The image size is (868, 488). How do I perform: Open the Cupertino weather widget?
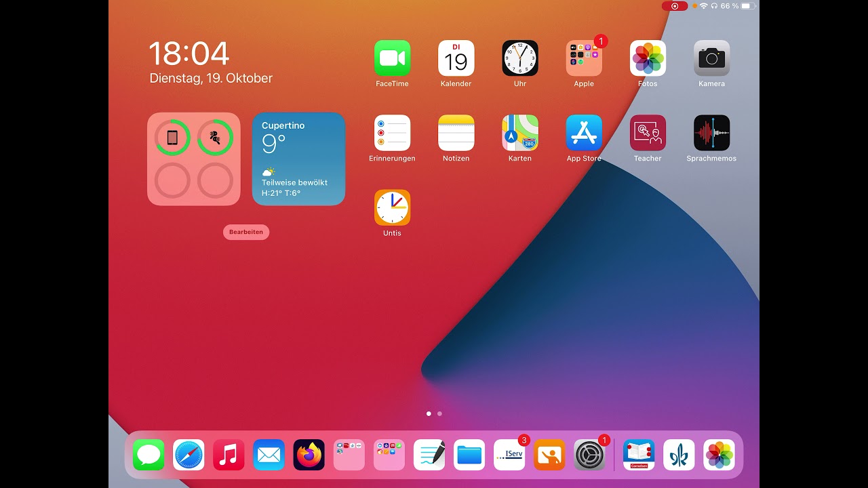(298, 159)
